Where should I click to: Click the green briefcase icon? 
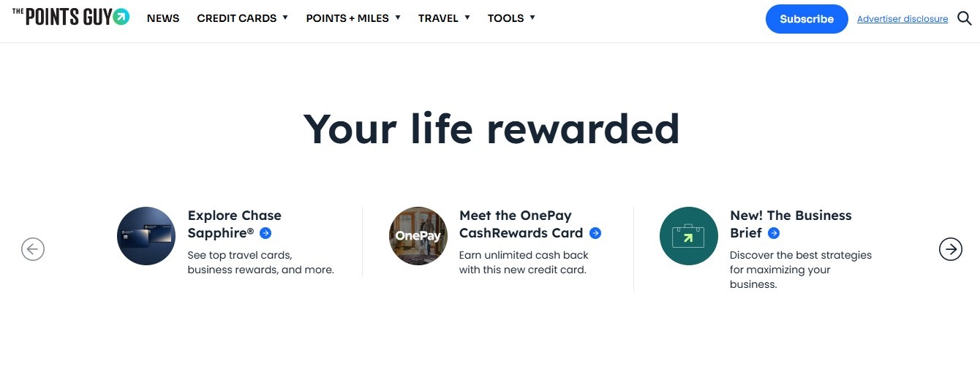688,235
